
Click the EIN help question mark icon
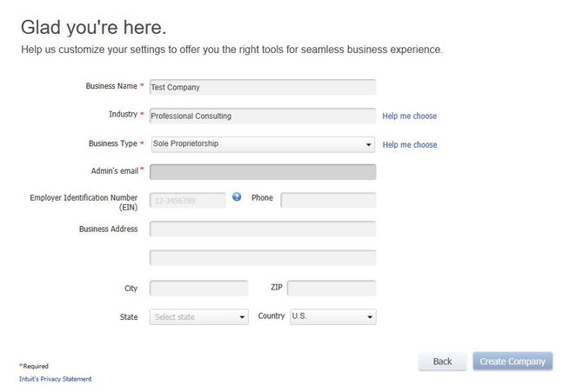pyautogui.click(x=237, y=197)
